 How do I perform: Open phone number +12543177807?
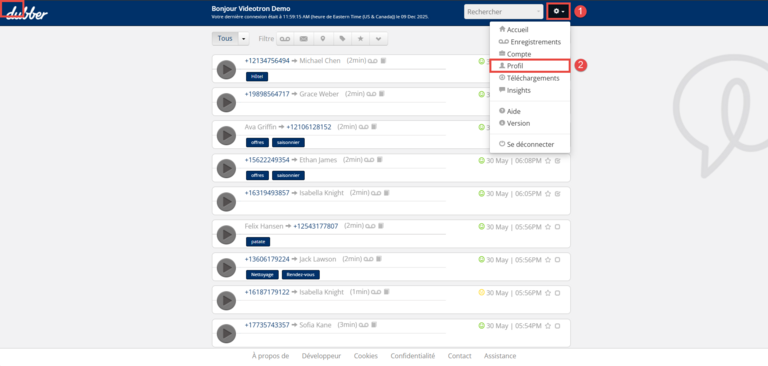(x=316, y=226)
